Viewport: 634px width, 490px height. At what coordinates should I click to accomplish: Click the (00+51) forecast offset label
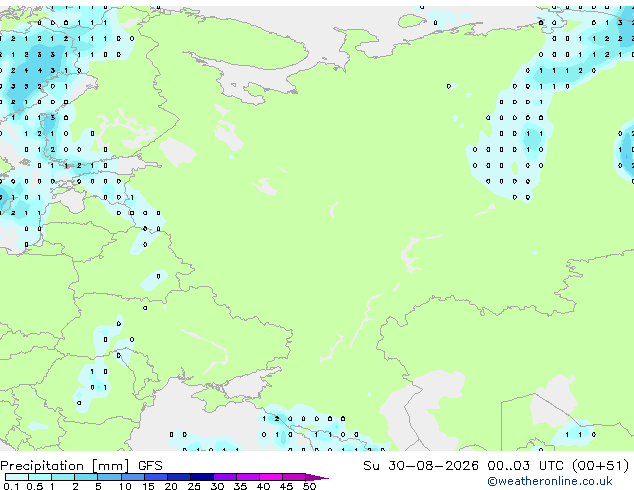pyautogui.click(x=601, y=466)
